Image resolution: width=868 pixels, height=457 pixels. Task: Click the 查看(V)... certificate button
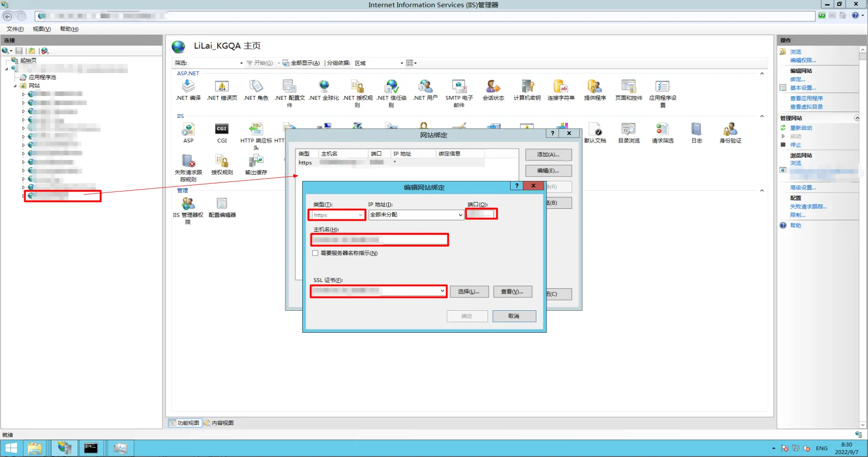pyautogui.click(x=512, y=292)
